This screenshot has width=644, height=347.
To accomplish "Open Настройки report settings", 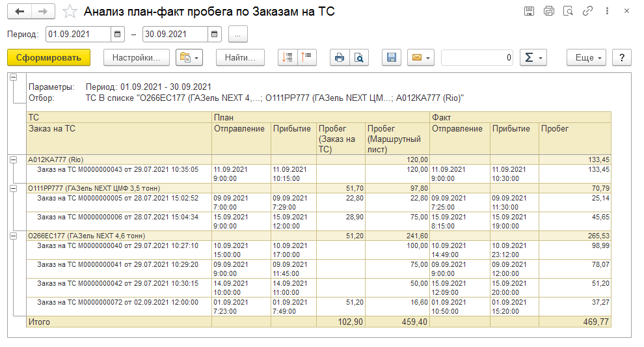I will pos(136,57).
